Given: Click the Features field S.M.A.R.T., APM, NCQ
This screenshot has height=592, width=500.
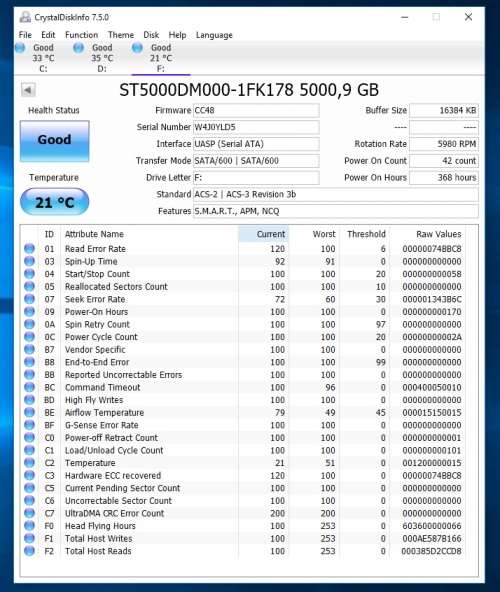Looking at the screenshot, I should [336, 211].
